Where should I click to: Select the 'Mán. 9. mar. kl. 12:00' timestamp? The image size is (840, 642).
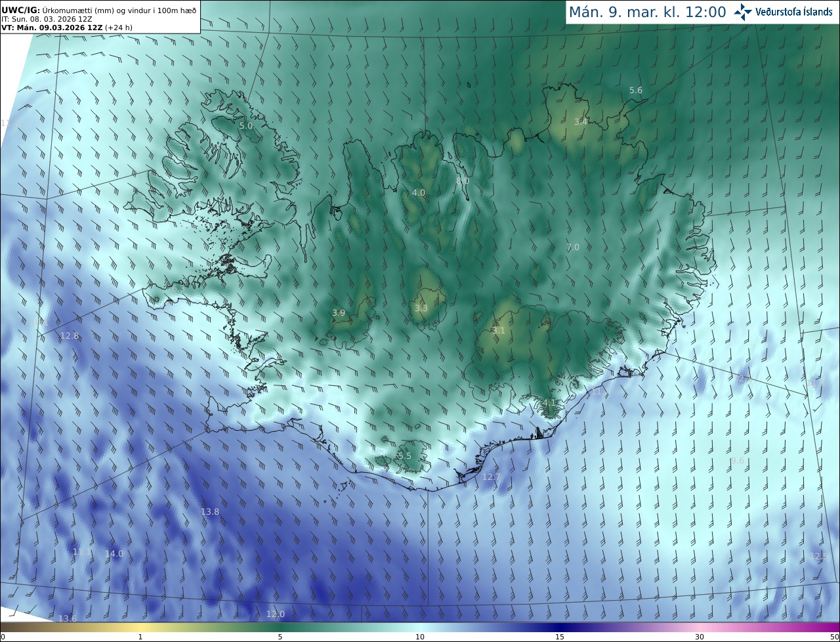(647, 12)
